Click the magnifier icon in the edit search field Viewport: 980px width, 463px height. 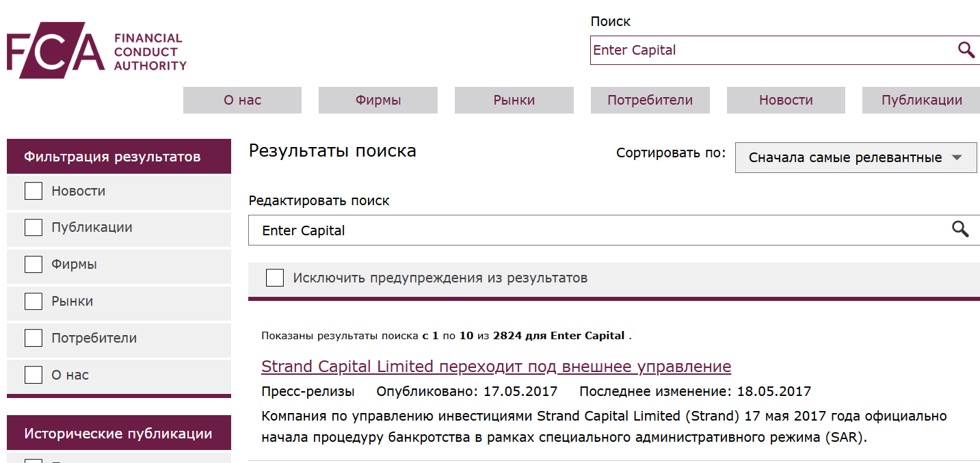[960, 230]
